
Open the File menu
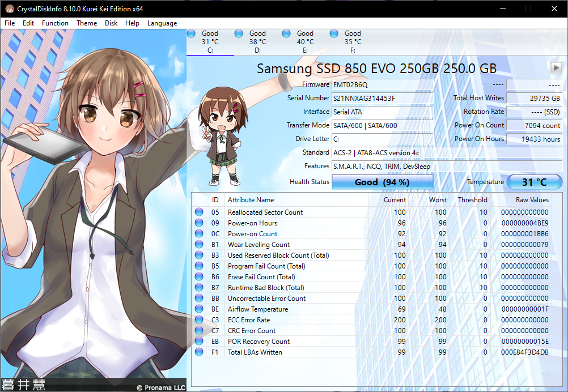[10, 23]
